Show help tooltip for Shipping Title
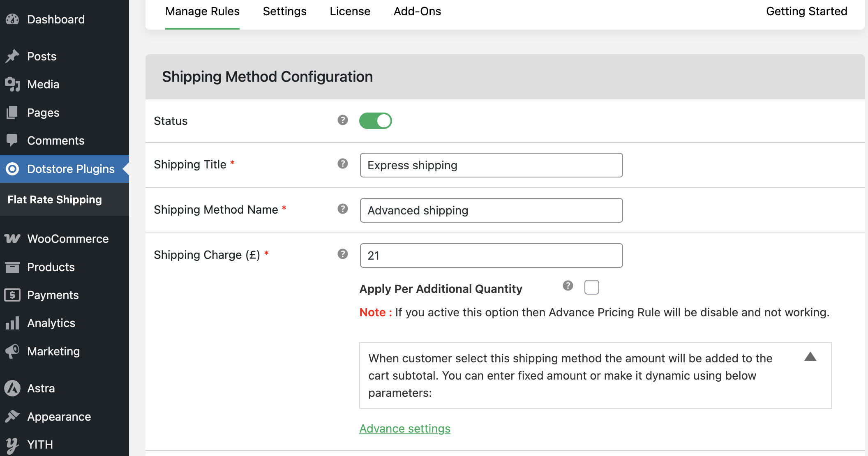This screenshot has width=868, height=456. pos(343,164)
